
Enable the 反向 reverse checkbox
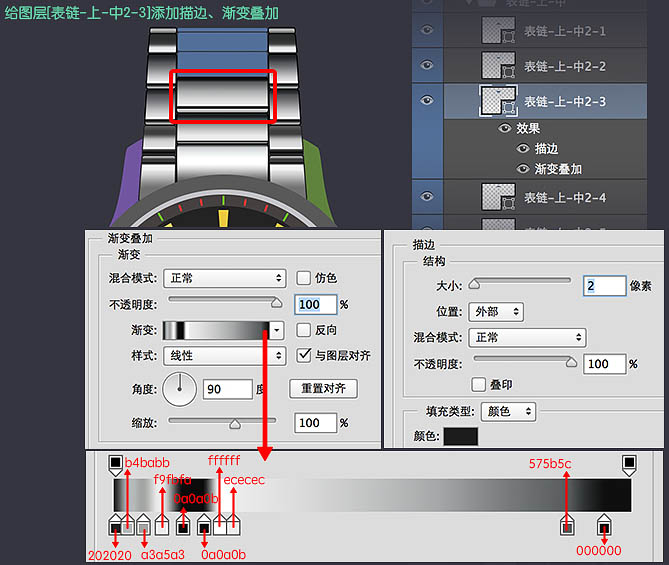tap(303, 330)
